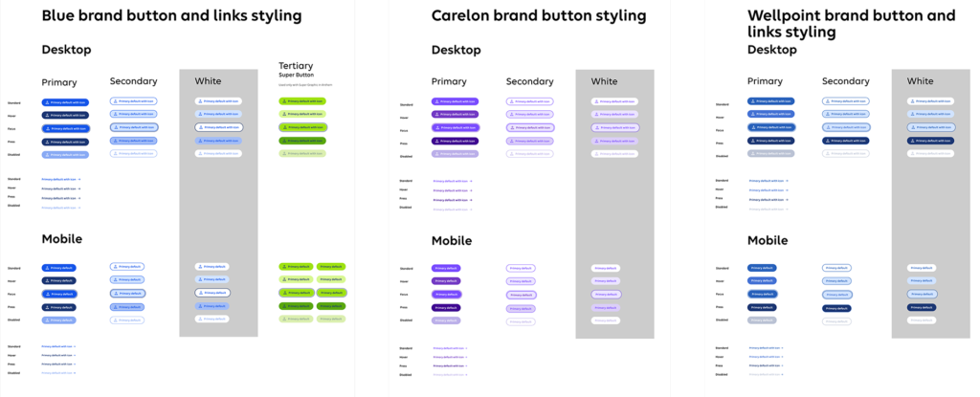Click user icon in Carelon desktop Primary Press button
980x397 pixels.
tap(437, 142)
